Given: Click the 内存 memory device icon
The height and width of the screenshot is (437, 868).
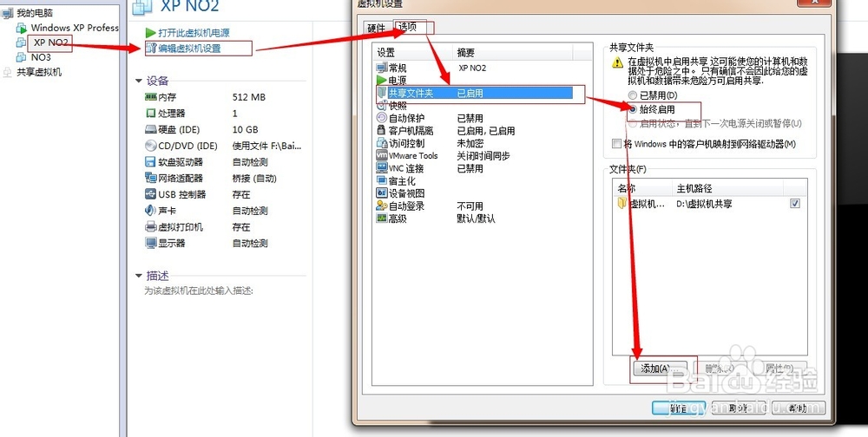Looking at the screenshot, I should pos(150,97).
